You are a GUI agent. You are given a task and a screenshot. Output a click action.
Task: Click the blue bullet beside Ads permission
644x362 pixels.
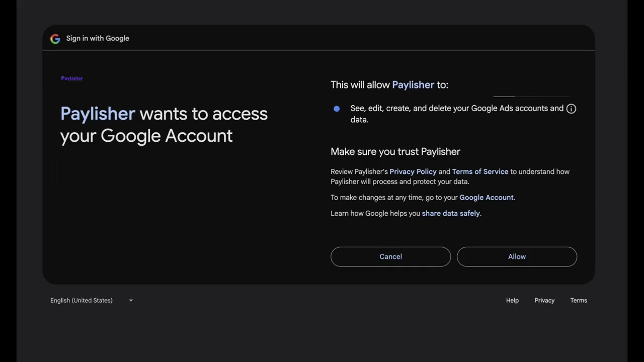[x=337, y=109]
